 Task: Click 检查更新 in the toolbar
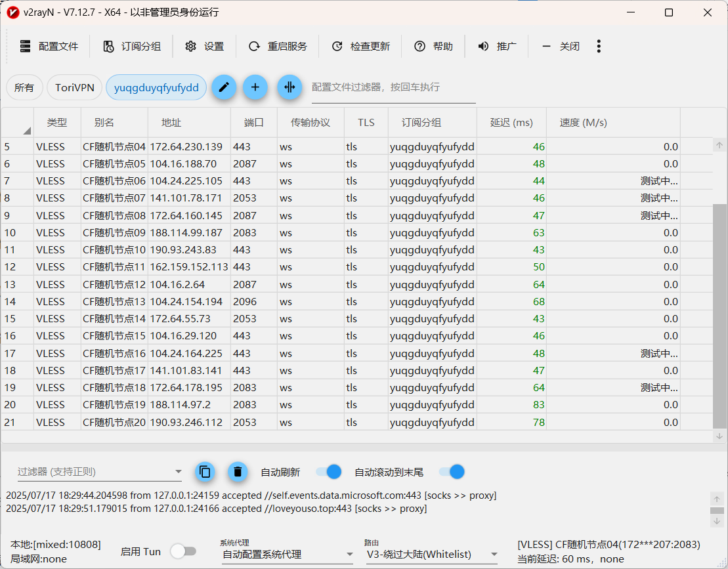(x=360, y=46)
